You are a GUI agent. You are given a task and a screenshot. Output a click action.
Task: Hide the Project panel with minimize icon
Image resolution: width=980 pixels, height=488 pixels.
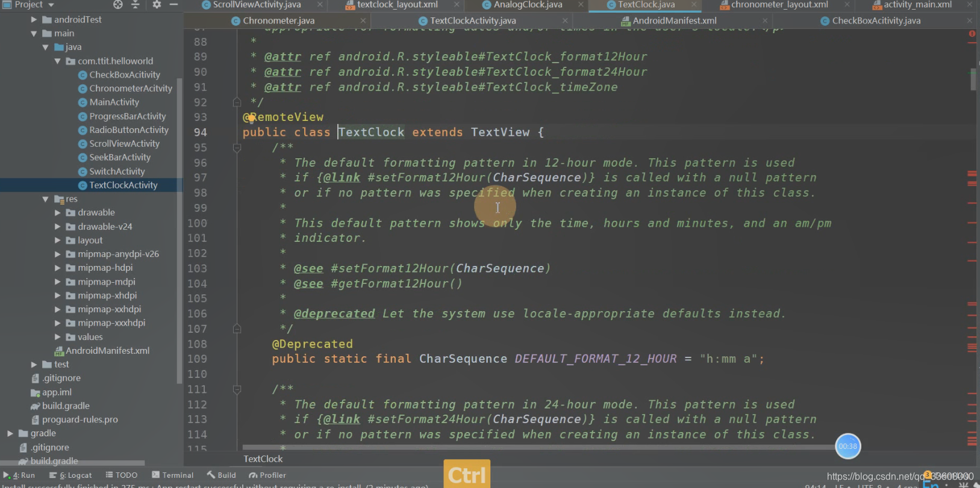click(173, 4)
